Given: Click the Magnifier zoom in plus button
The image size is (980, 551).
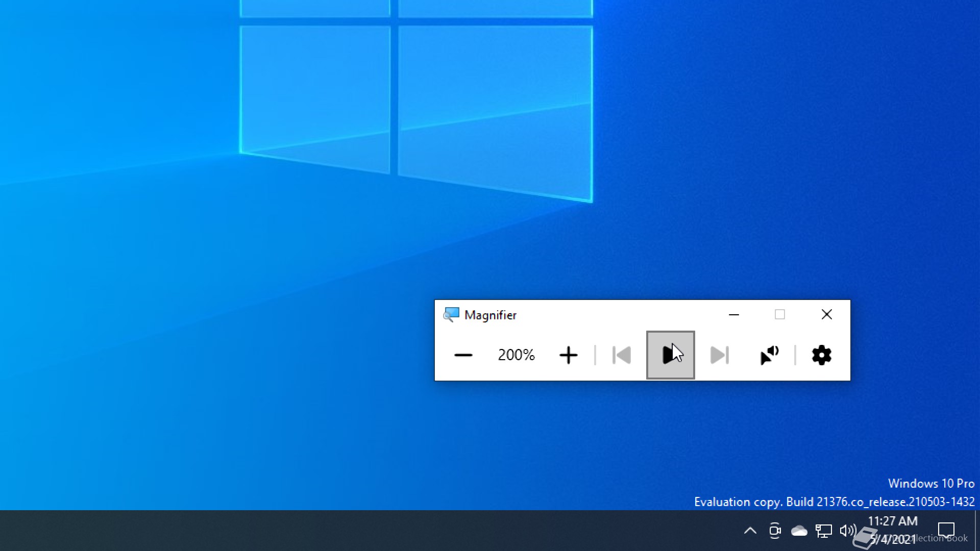Looking at the screenshot, I should (568, 355).
